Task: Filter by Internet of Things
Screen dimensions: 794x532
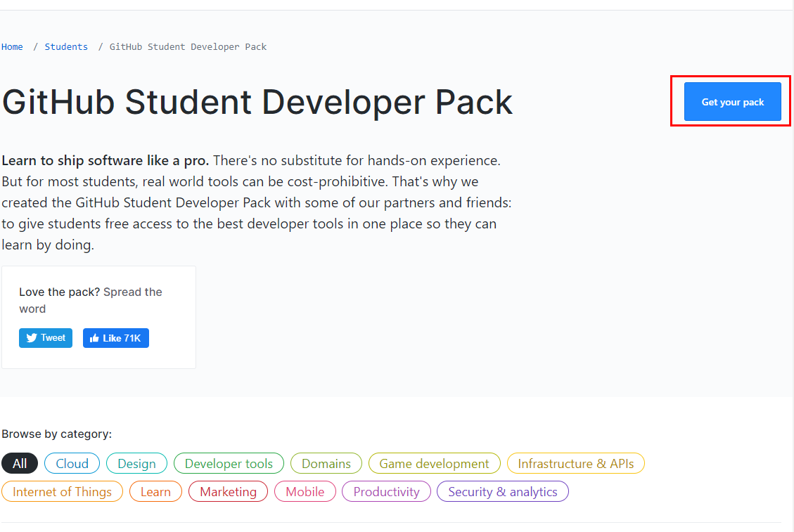Action: tap(63, 491)
